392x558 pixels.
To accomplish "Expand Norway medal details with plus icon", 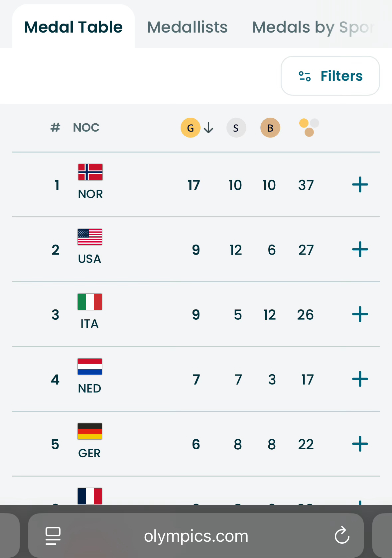I will tap(360, 185).
